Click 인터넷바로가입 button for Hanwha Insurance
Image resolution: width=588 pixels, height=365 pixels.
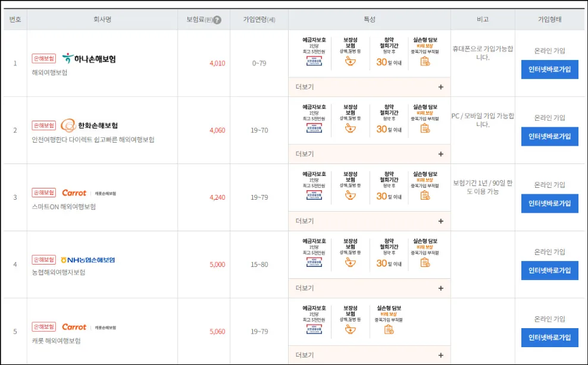550,136
